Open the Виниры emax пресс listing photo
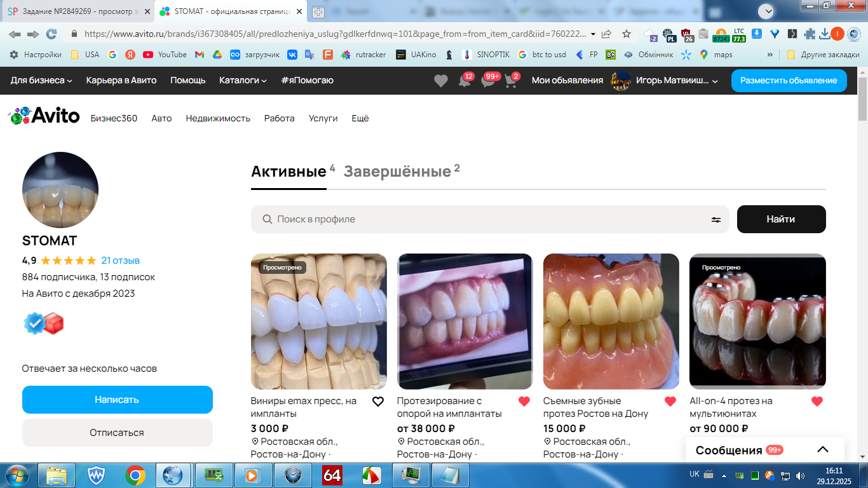Image resolution: width=868 pixels, height=488 pixels. click(x=319, y=322)
